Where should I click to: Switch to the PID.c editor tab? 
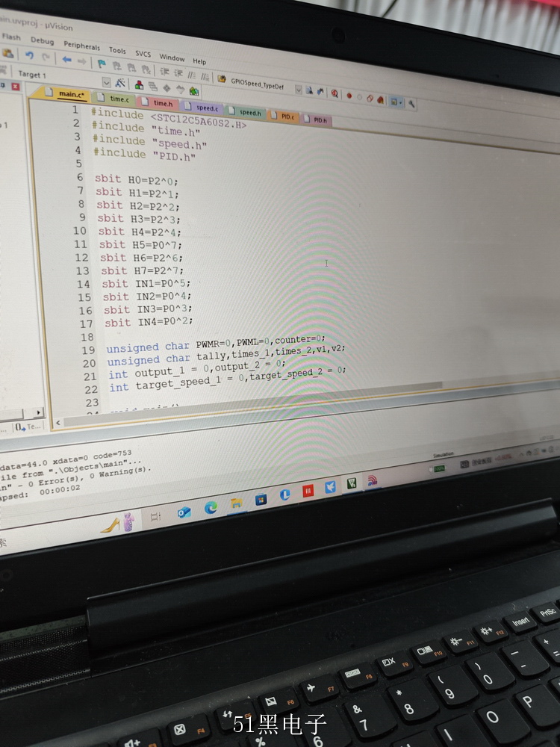[x=284, y=117]
